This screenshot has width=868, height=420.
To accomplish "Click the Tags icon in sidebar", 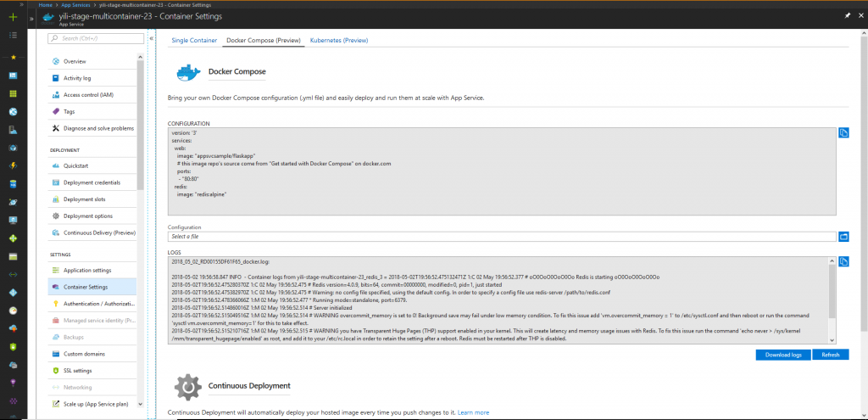I will point(56,111).
